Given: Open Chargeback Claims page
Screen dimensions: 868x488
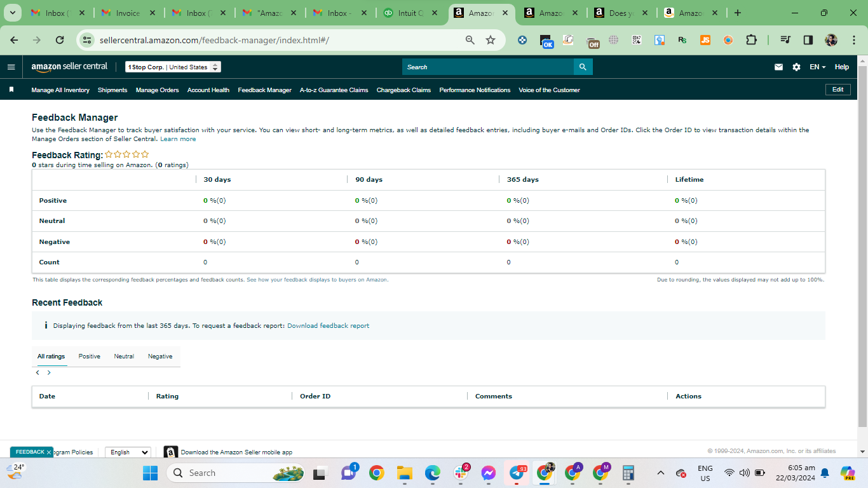Looking at the screenshot, I should point(403,90).
